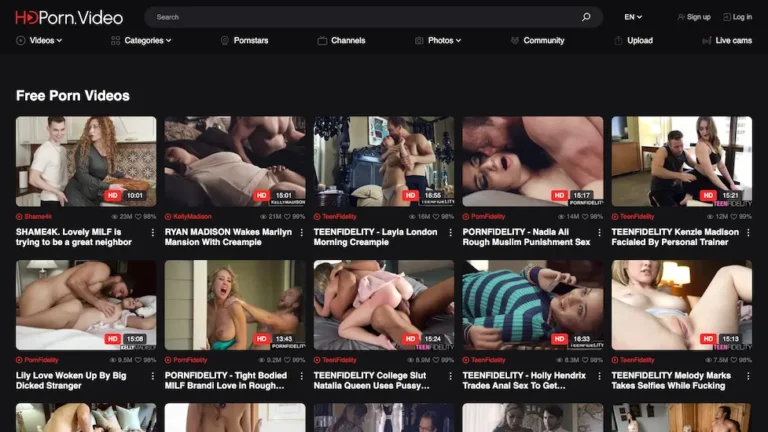Click the heart icon on the KellyMadison card
This screenshot has height=432, width=768.
pos(287,216)
